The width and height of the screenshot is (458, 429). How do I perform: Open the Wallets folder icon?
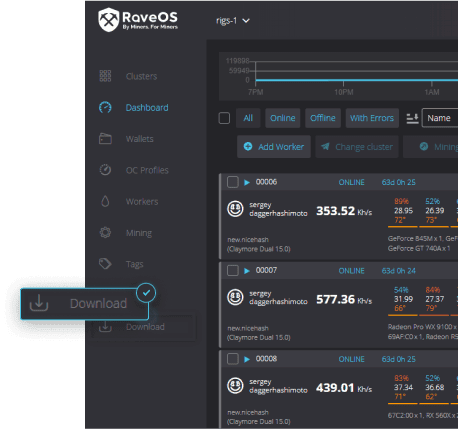[x=105, y=139]
